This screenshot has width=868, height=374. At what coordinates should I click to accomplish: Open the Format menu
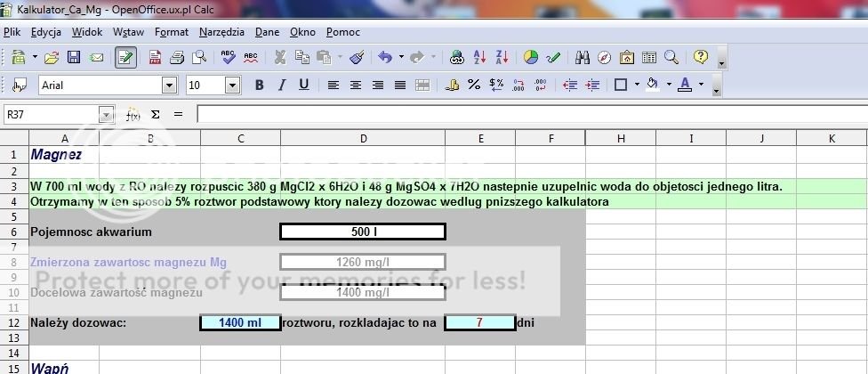point(172,32)
